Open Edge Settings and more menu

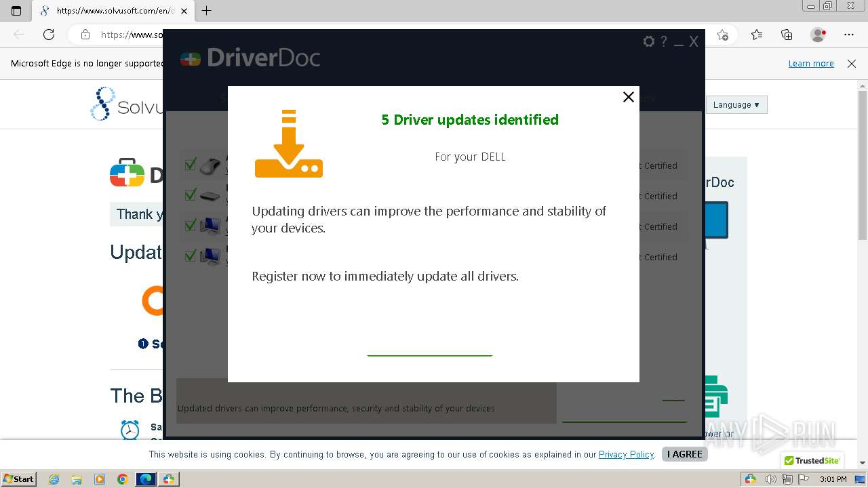849,35
